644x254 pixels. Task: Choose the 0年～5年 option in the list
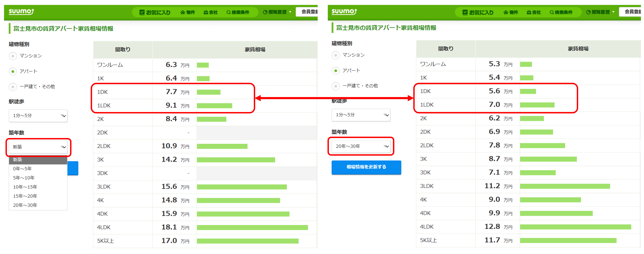pyautogui.click(x=38, y=169)
